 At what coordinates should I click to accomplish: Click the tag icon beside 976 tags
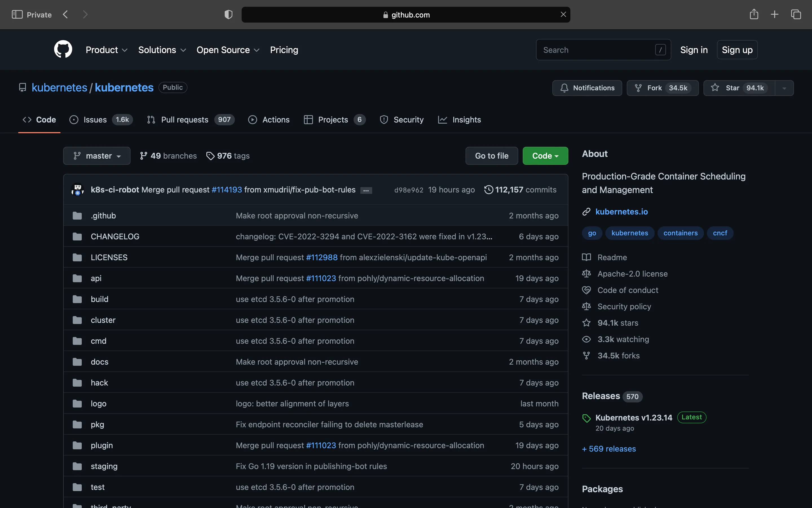coord(210,156)
